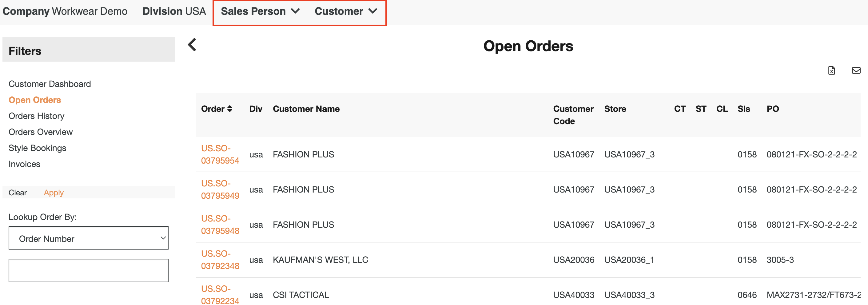
Task: Click Division USA label
Action: tap(174, 11)
